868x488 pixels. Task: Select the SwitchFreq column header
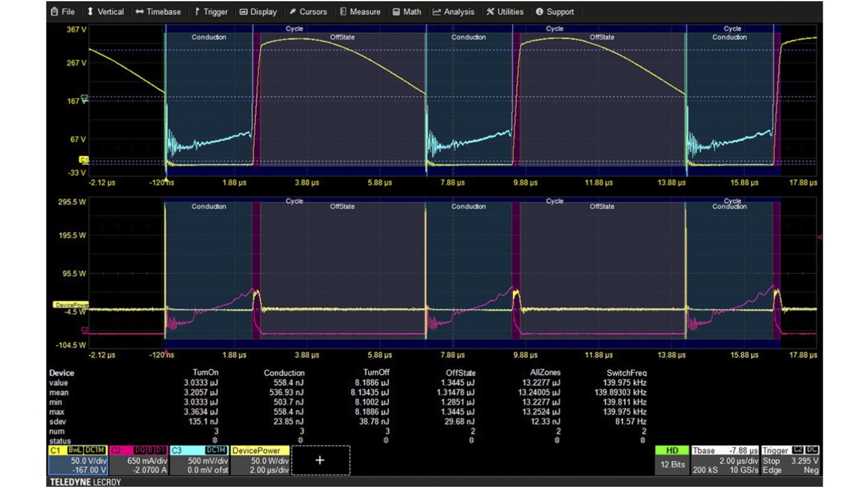[x=627, y=372]
